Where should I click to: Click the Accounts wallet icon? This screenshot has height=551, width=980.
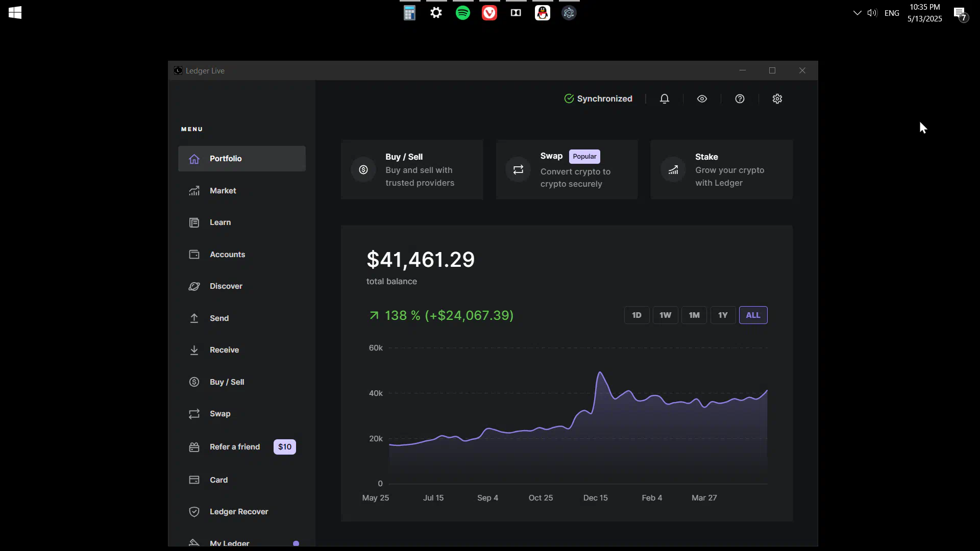coord(194,255)
